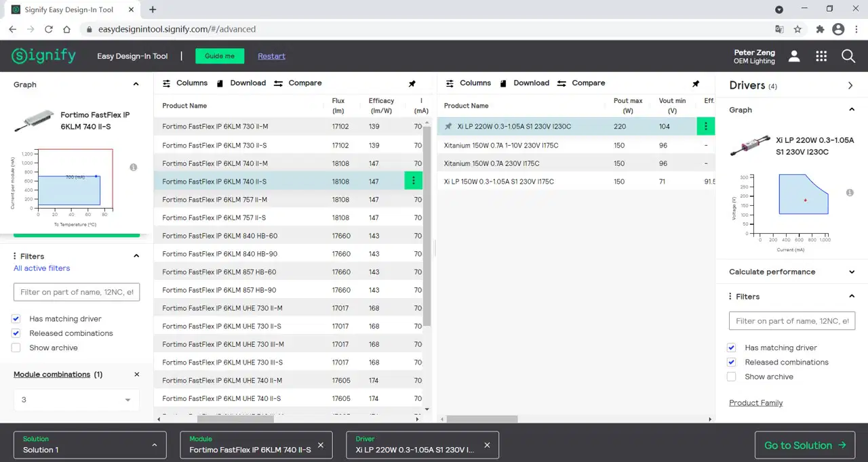Open three-dot menu for 6KLM 740 II-S row
The height and width of the screenshot is (462, 868).
[x=414, y=181]
